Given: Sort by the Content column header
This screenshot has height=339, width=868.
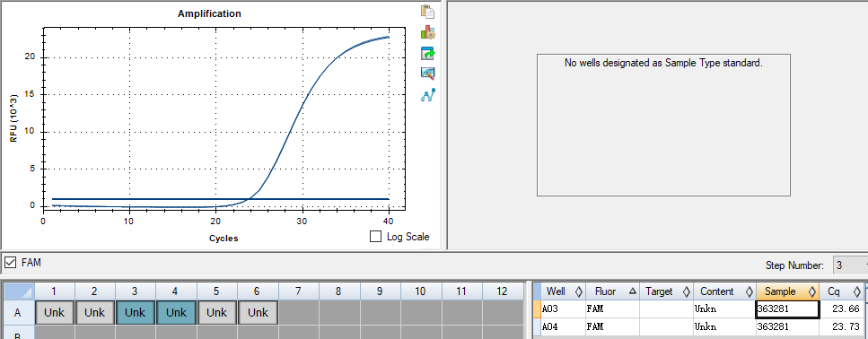Looking at the screenshot, I should [724, 291].
